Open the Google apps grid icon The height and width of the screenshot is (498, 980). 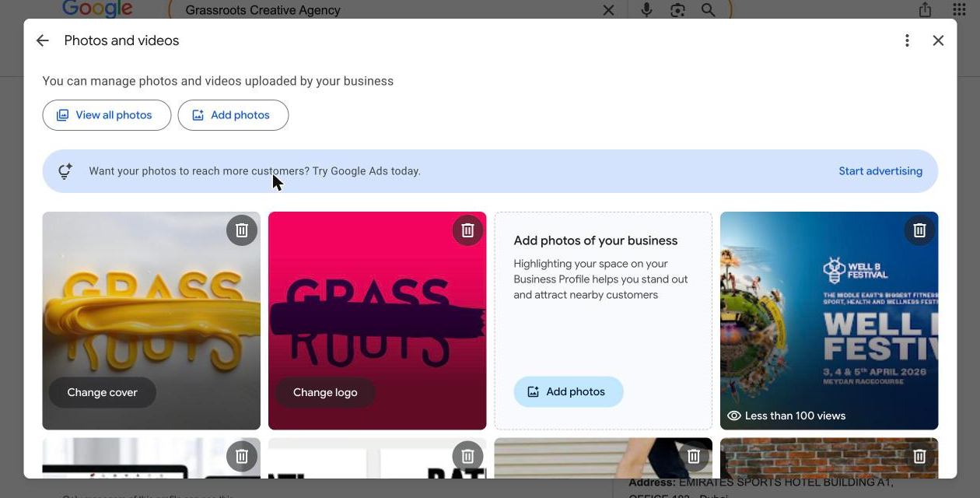(x=959, y=10)
